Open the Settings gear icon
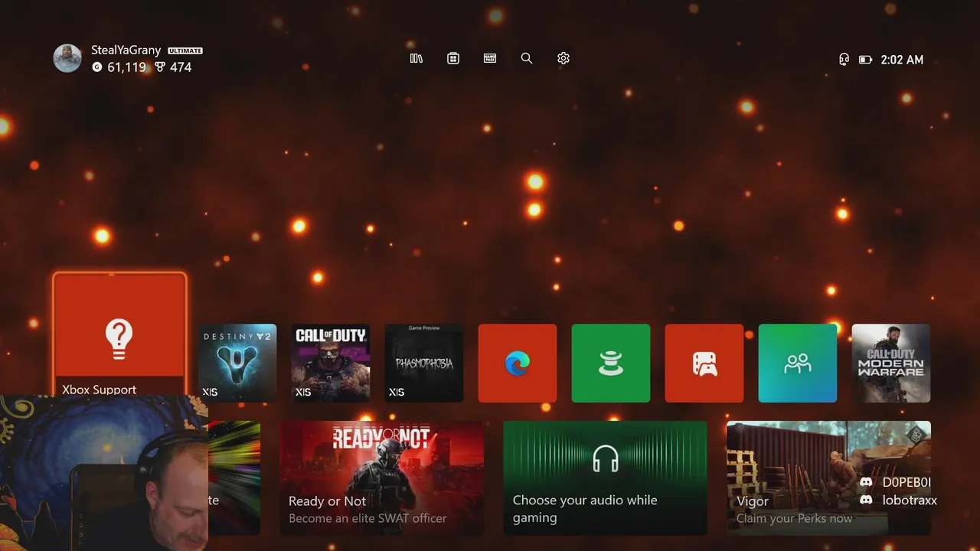The image size is (980, 551). [x=563, y=58]
